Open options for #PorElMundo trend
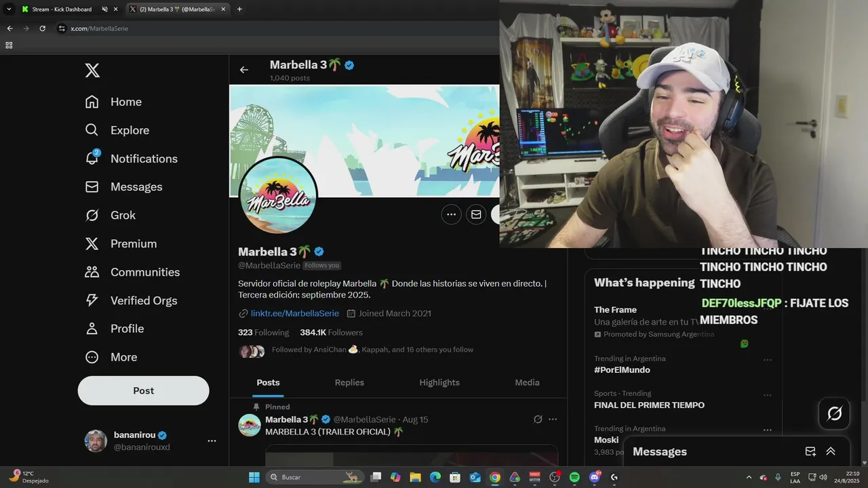The image size is (868, 488). (x=767, y=360)
